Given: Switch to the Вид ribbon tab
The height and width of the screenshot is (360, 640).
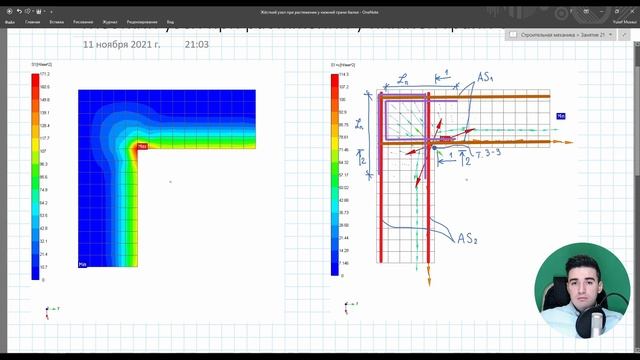Looking at the screenshot, I should (170, 22).
